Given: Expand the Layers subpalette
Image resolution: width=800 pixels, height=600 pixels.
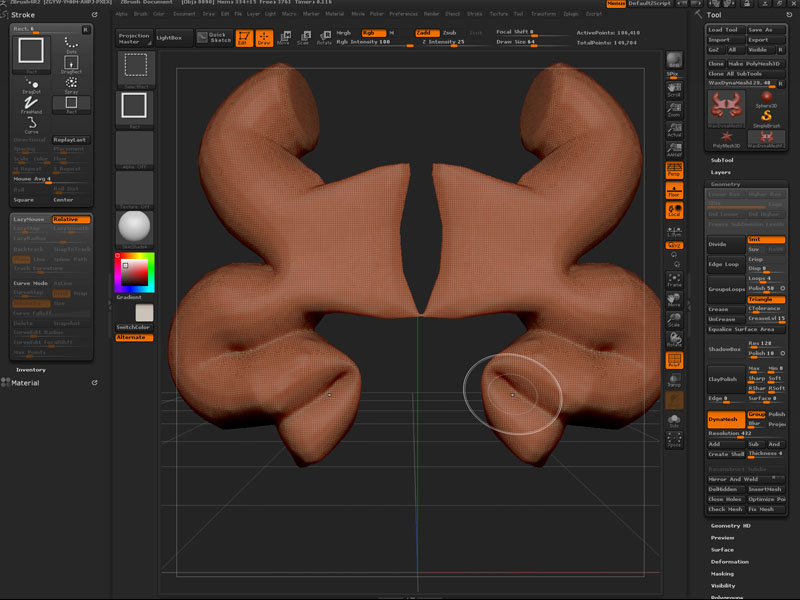Looking at the screenshot, I should pyautogui.click(x=720, y=172).
